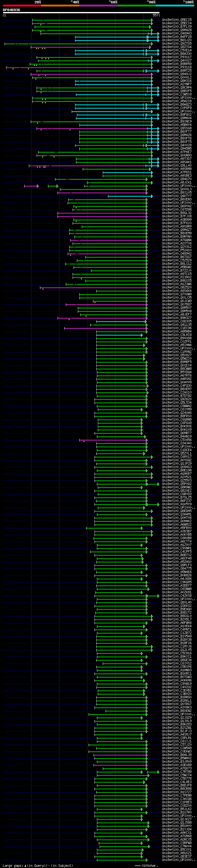The image size is (197, 868).
Task: Select hit label UniRef100_B9MT25
Action: click(x=177, y=71)
